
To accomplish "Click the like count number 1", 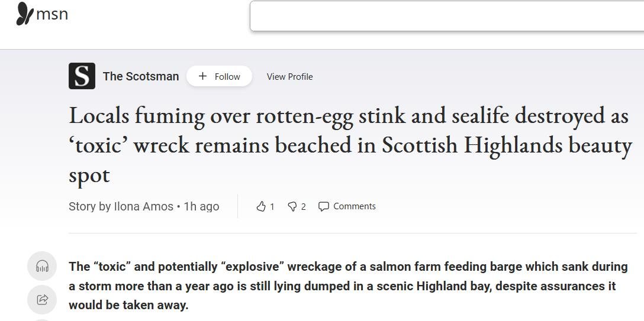I will click(x=272, y=206).
